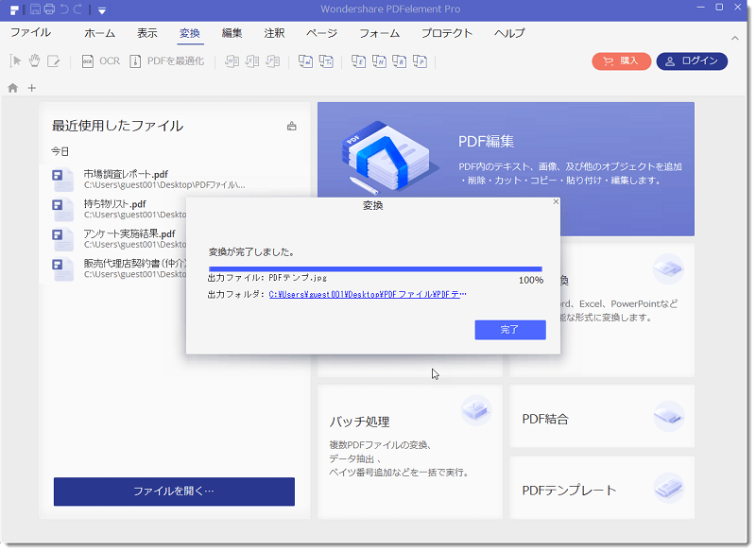Screen dimensions: 756x552
Task: Click the convert to RTF icon
Action: point(399,61)
